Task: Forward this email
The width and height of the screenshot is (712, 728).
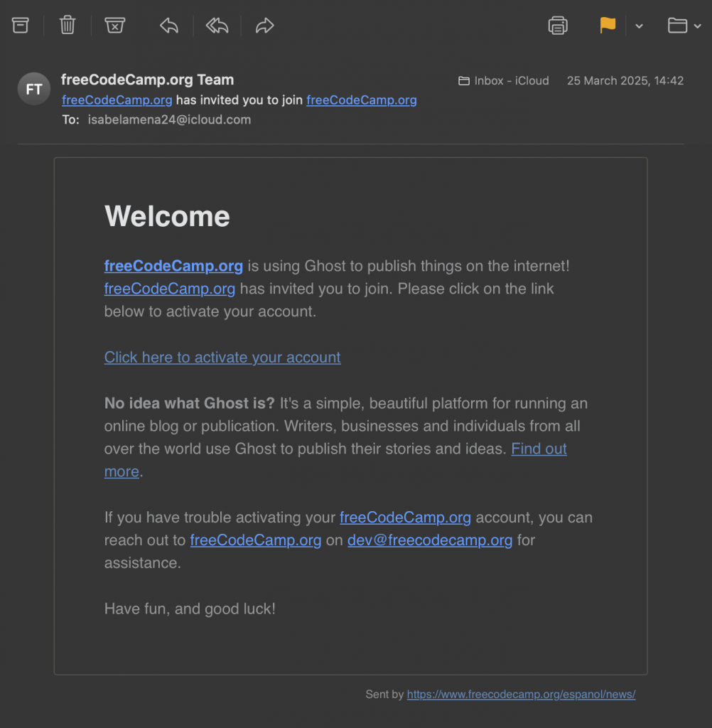Action: pyautogui.click(x=264, y=26)
